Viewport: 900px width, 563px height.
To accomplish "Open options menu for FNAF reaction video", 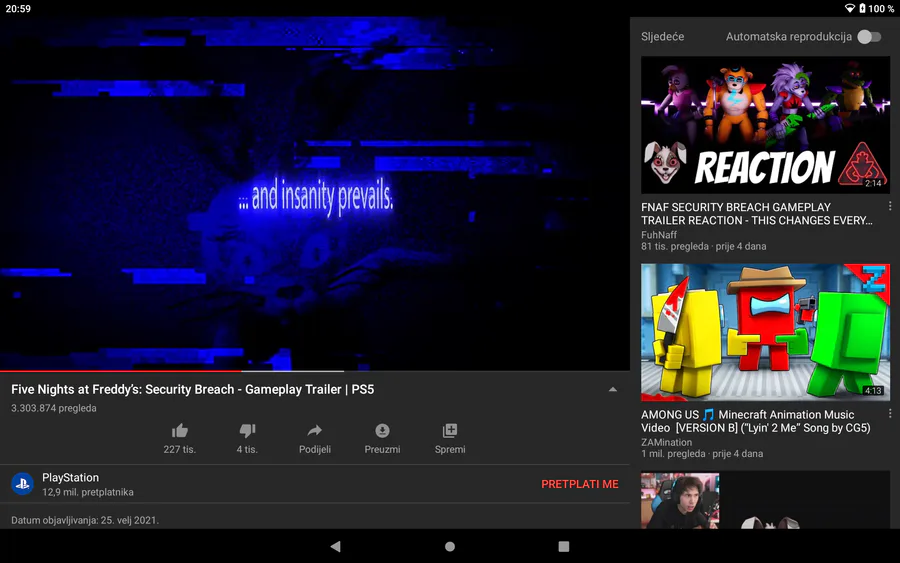I will coord(890,206).
